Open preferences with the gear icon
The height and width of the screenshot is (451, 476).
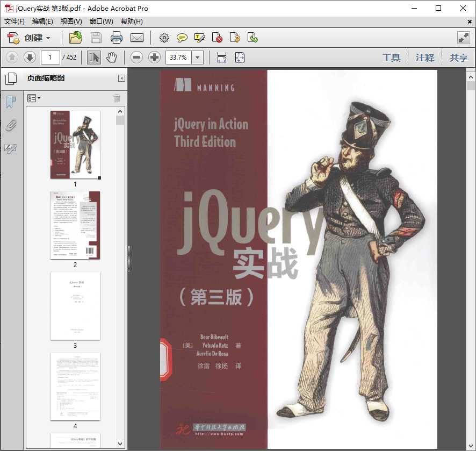point(164,38)
